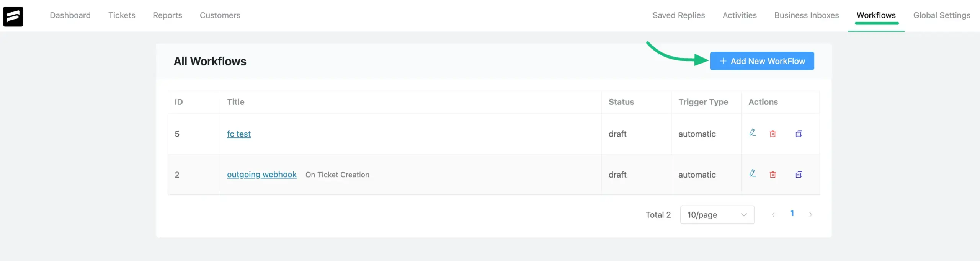Click Add New WorkFlow button

tap(761, 61)
